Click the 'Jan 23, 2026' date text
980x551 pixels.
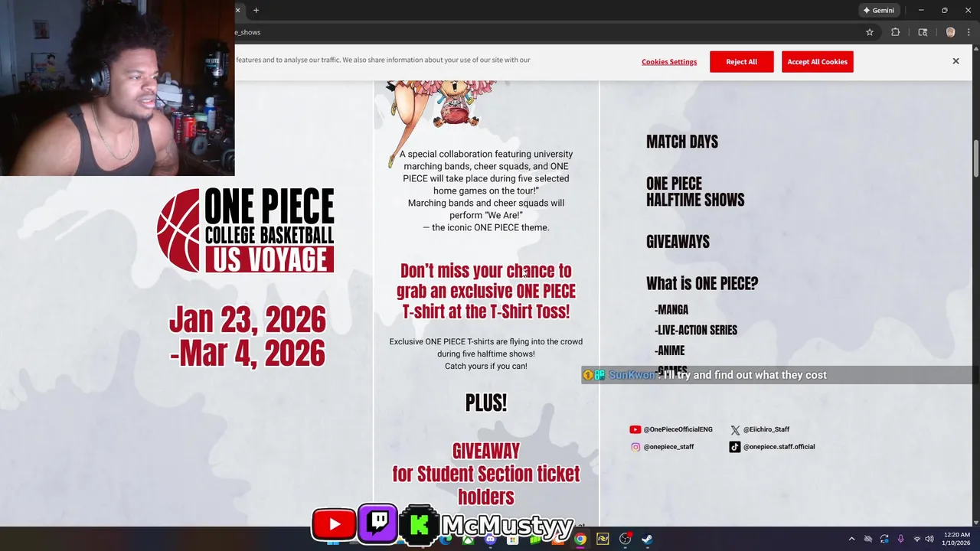(247, 320)
